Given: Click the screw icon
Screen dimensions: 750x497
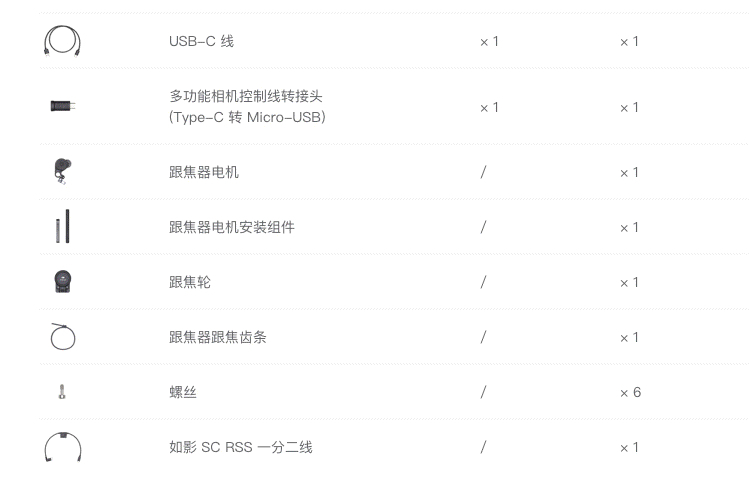Looking at the screenshot, I should [x=62, y=392].
